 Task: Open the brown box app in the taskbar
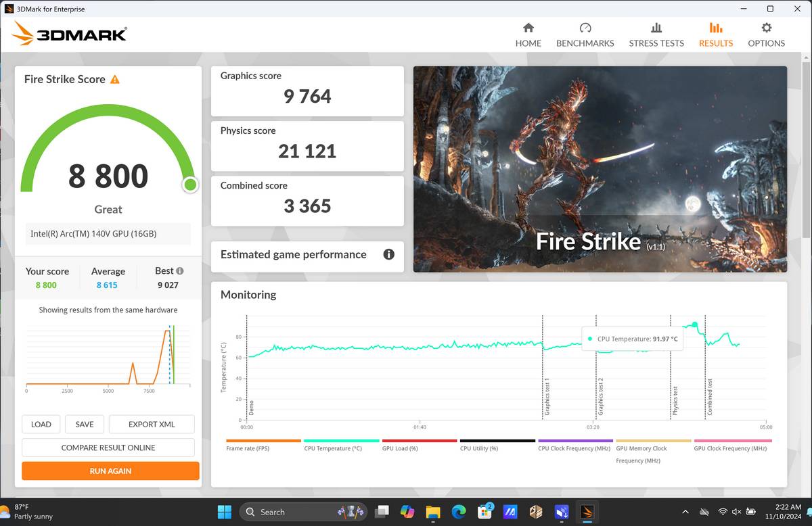[x=536, y=512]
